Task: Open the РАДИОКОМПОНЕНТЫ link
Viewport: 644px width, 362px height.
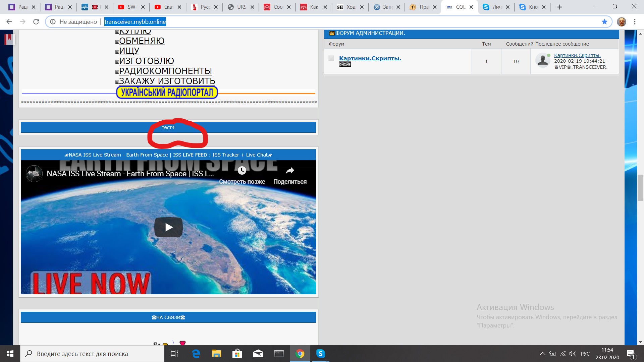Action: (x=165, y=71)
